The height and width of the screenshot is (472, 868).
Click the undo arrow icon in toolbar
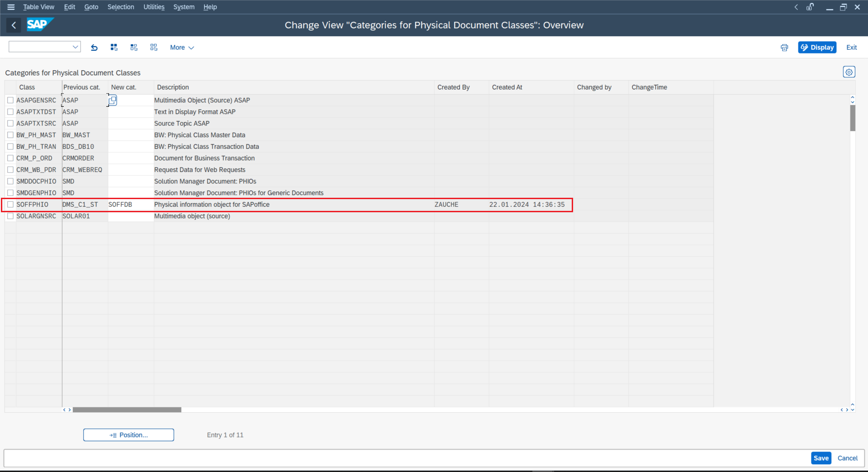pos(94,48)
